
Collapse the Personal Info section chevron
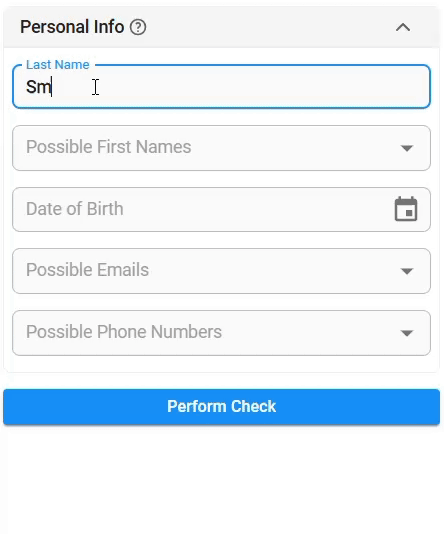tap(403, 27)
